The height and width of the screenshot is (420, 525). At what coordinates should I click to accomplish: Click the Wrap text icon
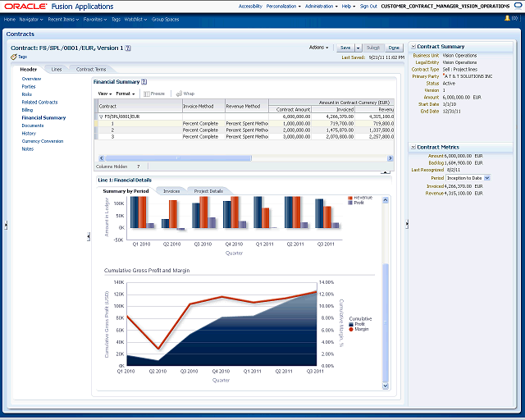click(179, 94)
